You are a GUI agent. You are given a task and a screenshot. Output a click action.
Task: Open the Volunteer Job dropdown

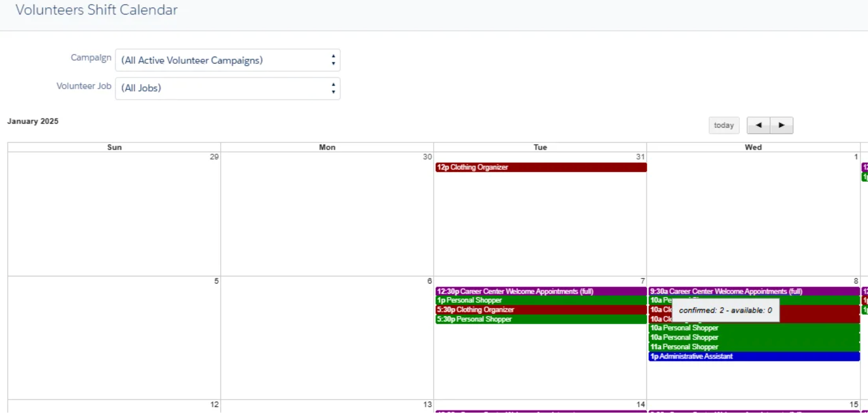coord(228,88)
